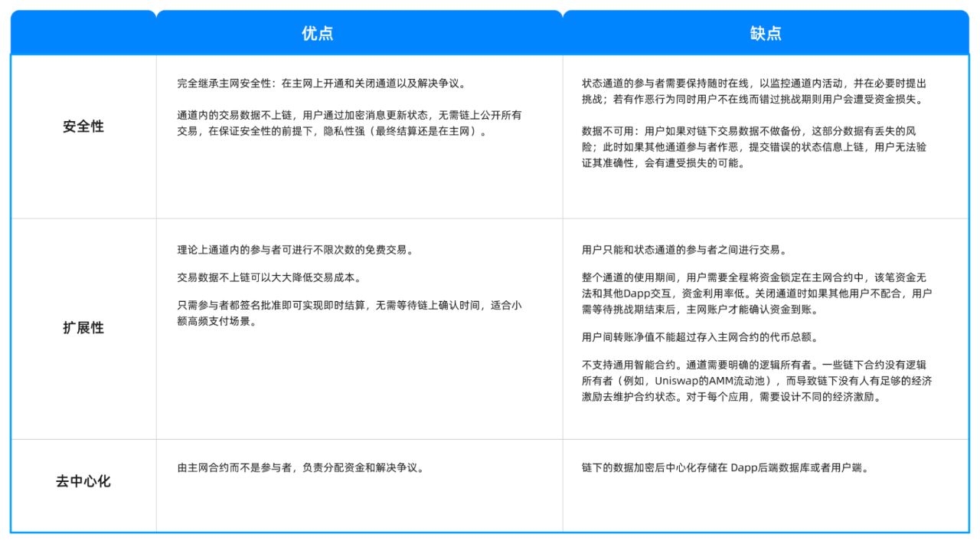Click line 由主网合约而不是参与者
980x541 pixels.
[x=301, y=467]
